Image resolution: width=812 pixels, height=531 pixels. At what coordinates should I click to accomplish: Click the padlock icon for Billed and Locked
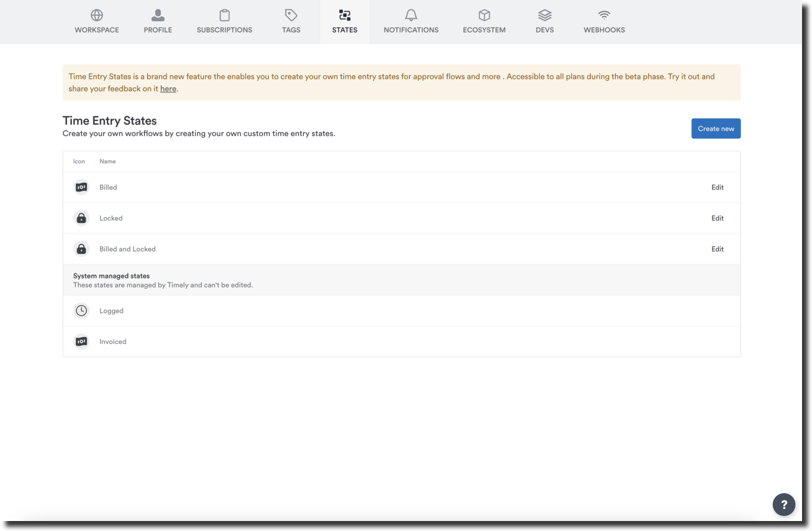pos(81,249)
